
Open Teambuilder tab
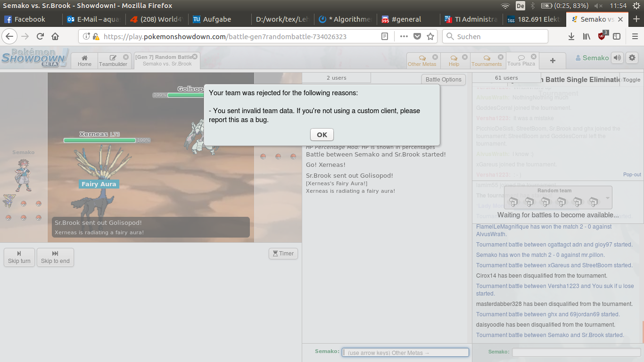click(x=113, y=61)
